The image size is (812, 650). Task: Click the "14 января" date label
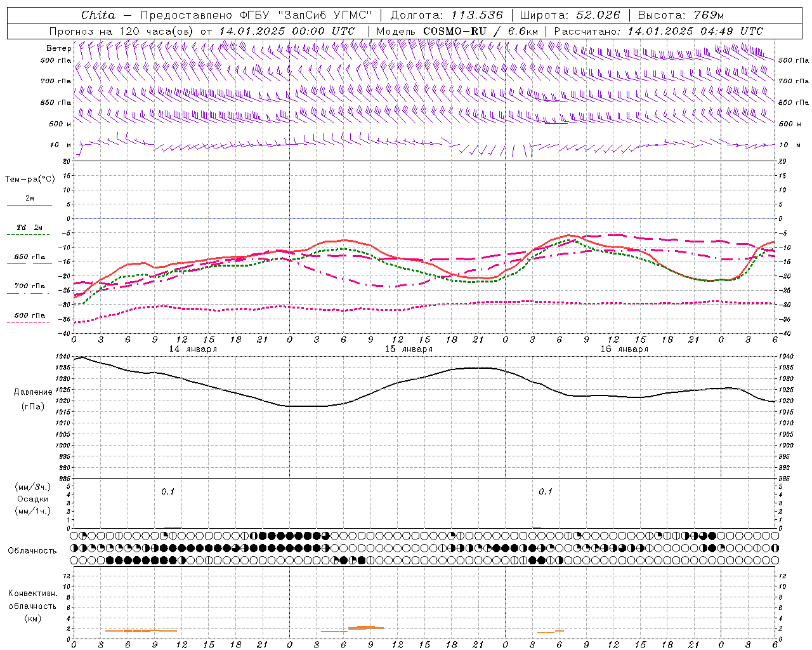pyautogui.click(x=193, y=349)
